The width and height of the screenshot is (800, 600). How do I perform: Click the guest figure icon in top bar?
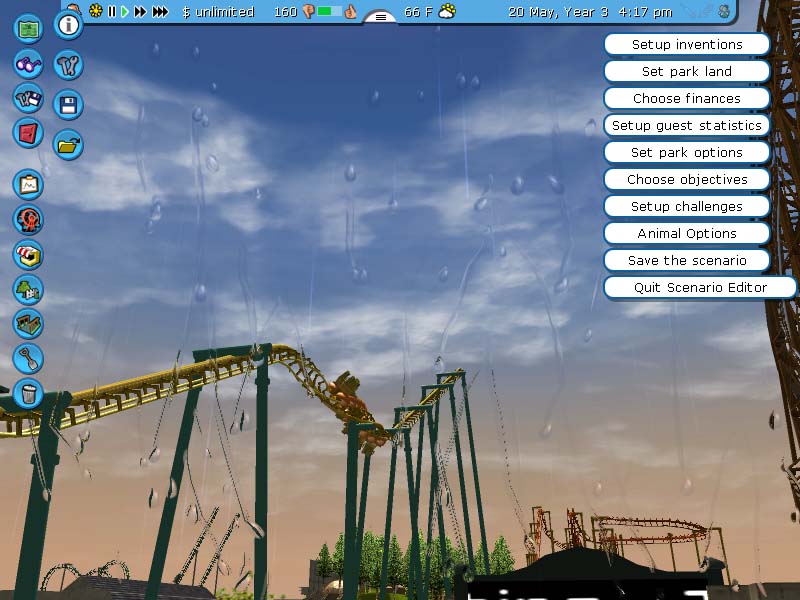click(724, 11)
